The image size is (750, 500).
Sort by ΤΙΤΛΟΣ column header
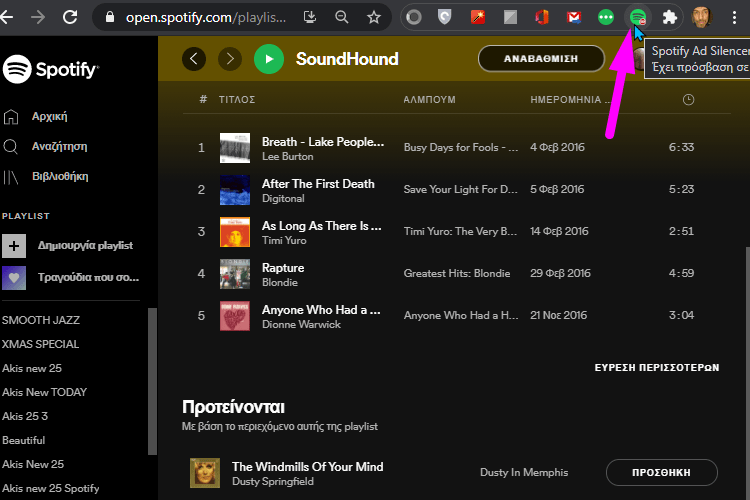tap(237, 100)
